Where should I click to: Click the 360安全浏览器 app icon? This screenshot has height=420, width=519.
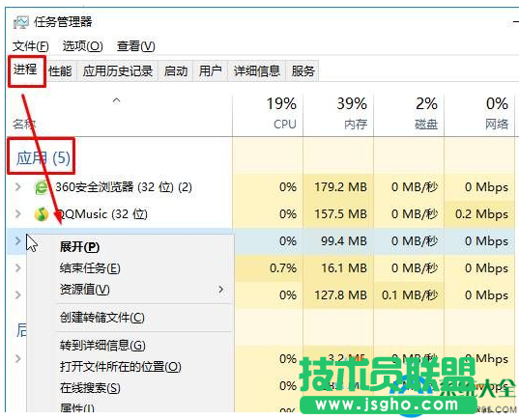pos(42,187)
